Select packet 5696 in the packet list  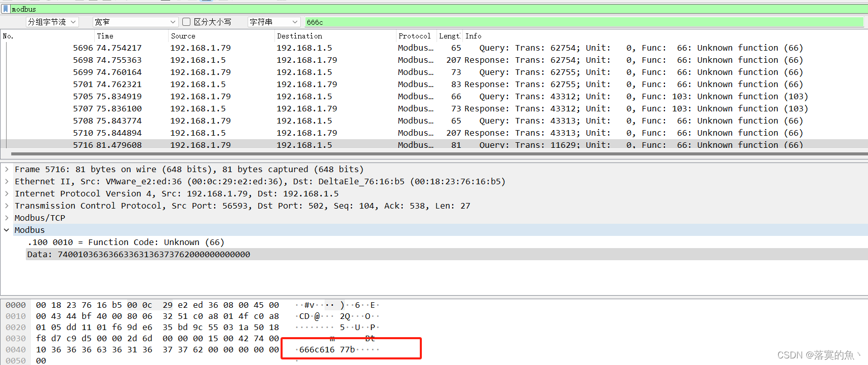click(434, 48)
